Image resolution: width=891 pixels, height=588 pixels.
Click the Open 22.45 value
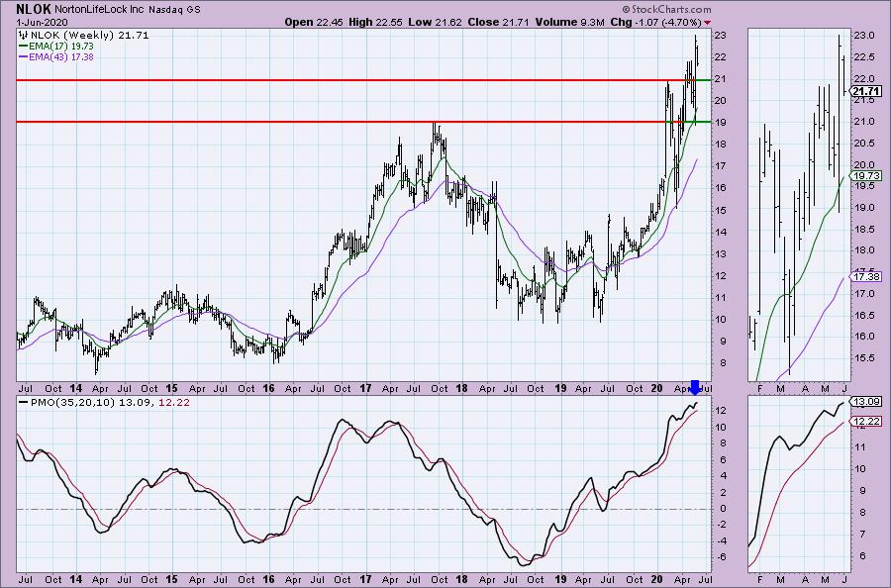[312, 22]
